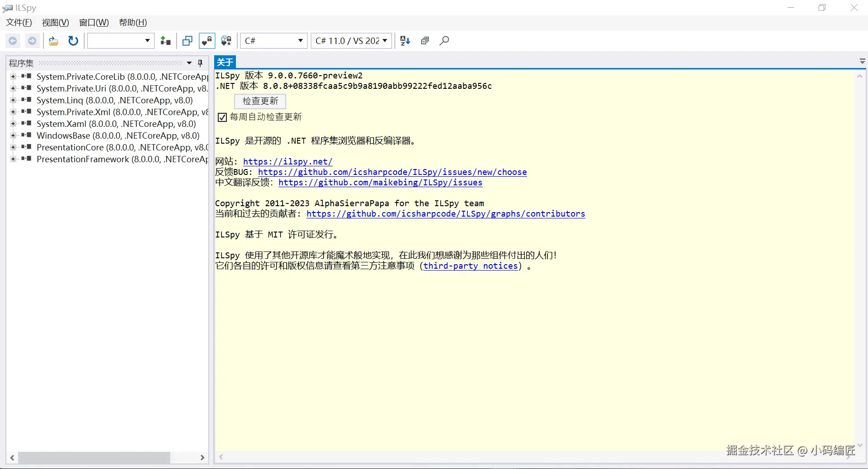This screenshot has height=469, width=868.
Task: Click the System.Linq assembly icon
Action: (x=26, y=100)
